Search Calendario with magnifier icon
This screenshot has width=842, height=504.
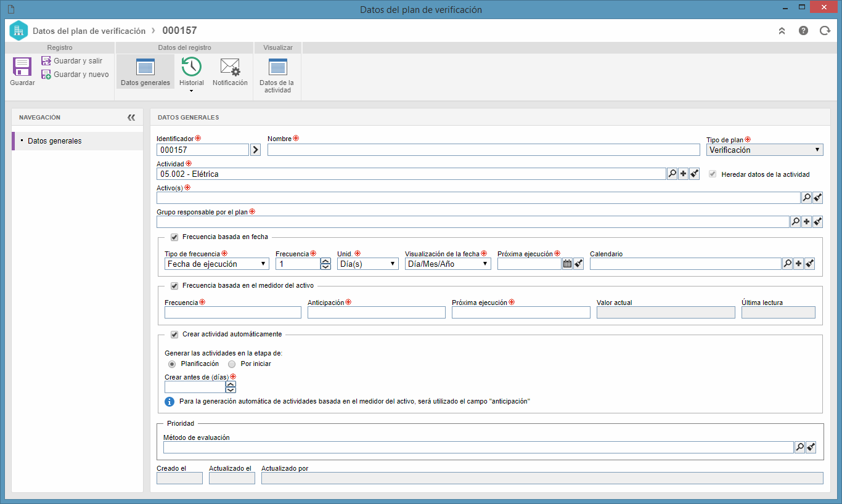click(x=787, y=264)
